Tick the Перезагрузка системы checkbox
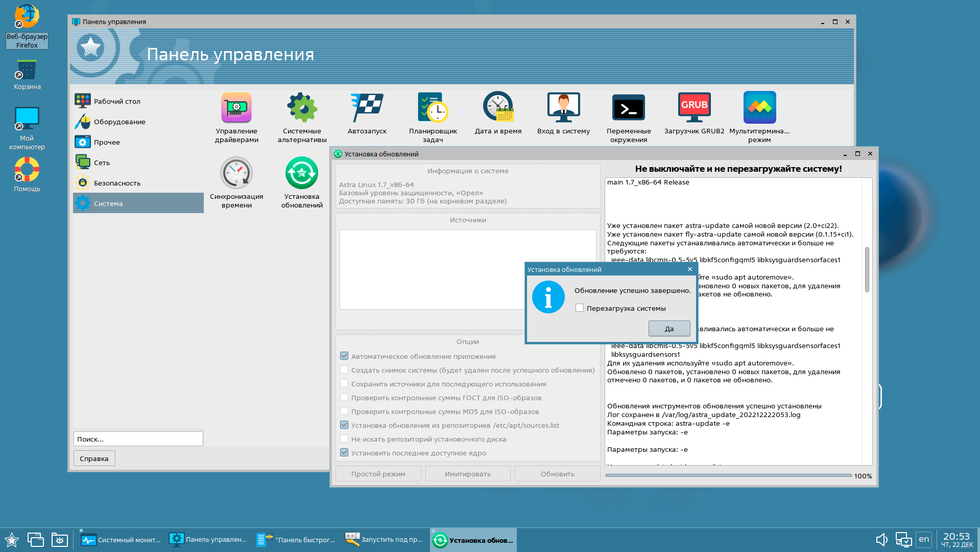 tap(580, 308)
